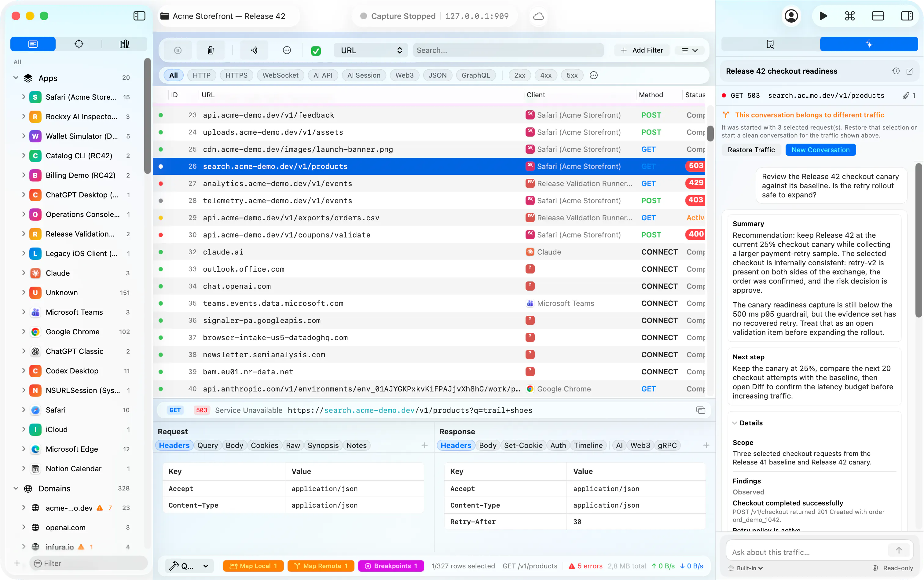The image size is (924, 580).
Task: Copy the URL with the copy icon
Action: click(701, 410)
